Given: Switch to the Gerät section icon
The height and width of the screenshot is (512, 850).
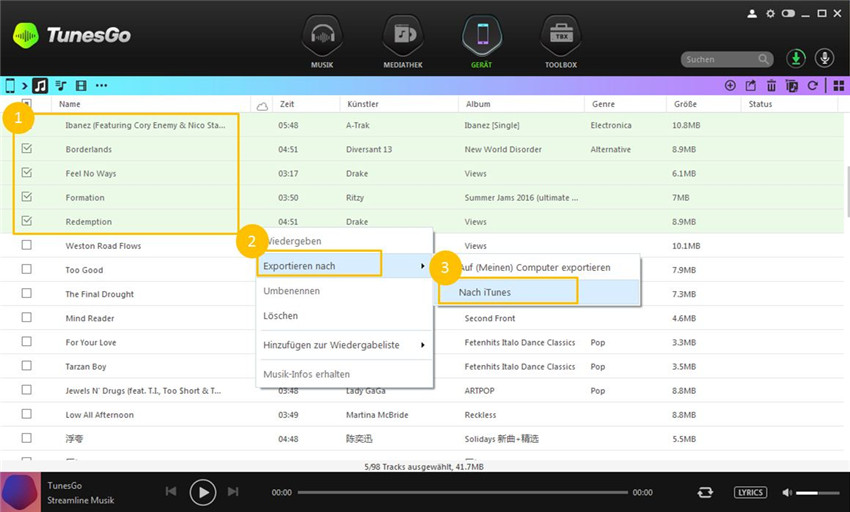Looking at the screenshot, I should [x=482, y=36].
